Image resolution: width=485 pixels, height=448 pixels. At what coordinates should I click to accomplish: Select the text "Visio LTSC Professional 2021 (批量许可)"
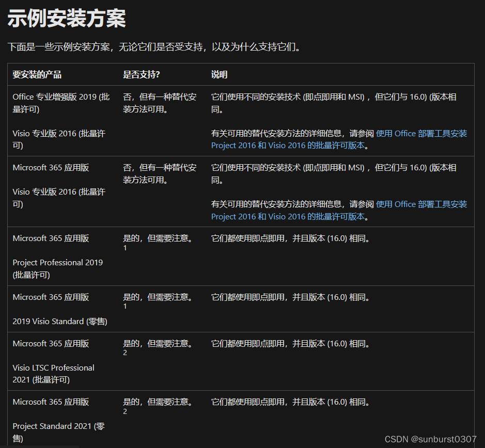53,374
